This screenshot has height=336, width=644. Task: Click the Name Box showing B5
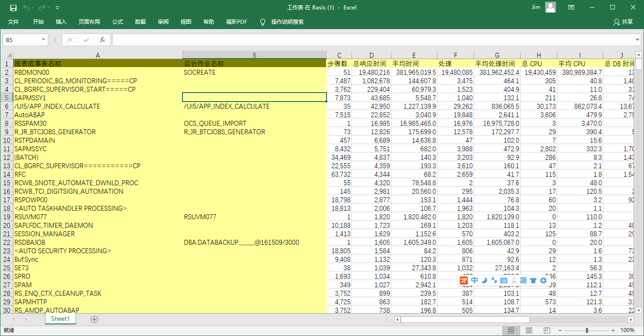pos(21,40)
